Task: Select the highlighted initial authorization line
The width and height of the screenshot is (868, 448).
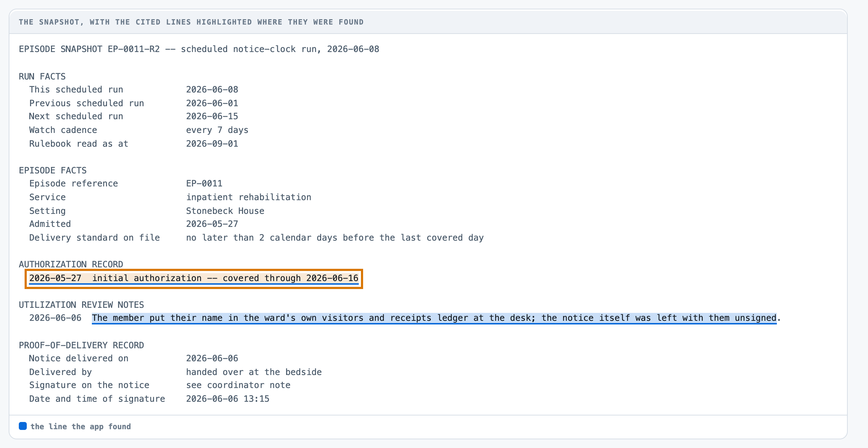Action: pyautogui.click(x=194, y=279)
